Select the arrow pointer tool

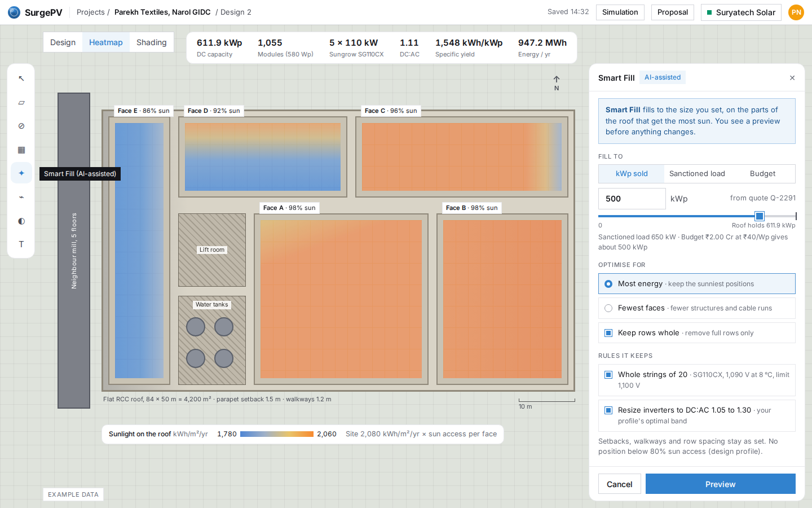pyautogui.click(x=21, y=78)
